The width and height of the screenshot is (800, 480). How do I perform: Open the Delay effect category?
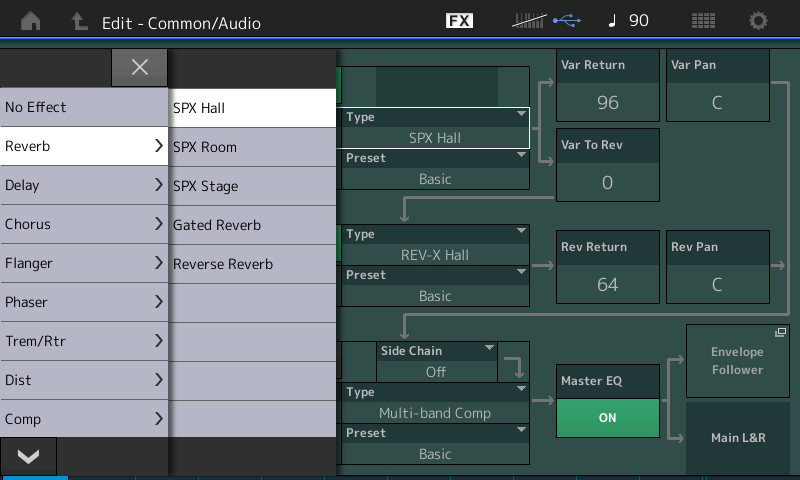(84, 185)
